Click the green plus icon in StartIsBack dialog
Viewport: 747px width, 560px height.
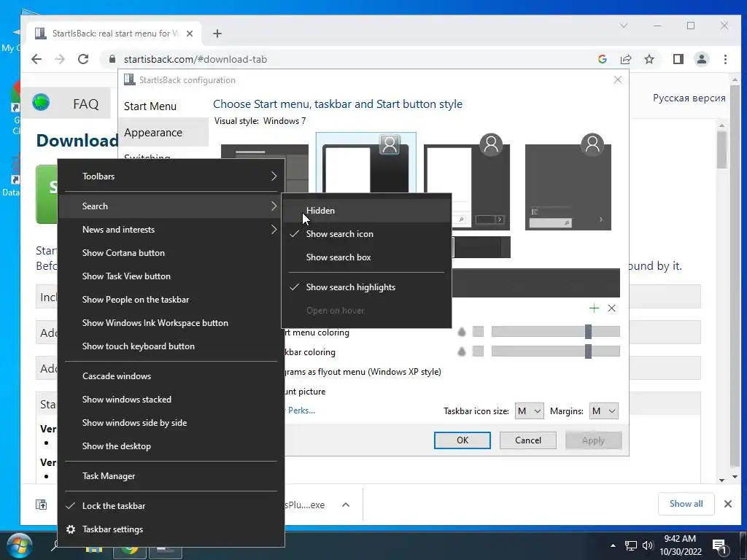pyautogui.click(x=594, y=308)
